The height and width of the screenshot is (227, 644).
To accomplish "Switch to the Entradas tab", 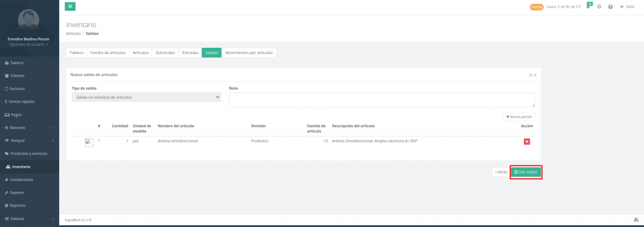I will 190,53.
